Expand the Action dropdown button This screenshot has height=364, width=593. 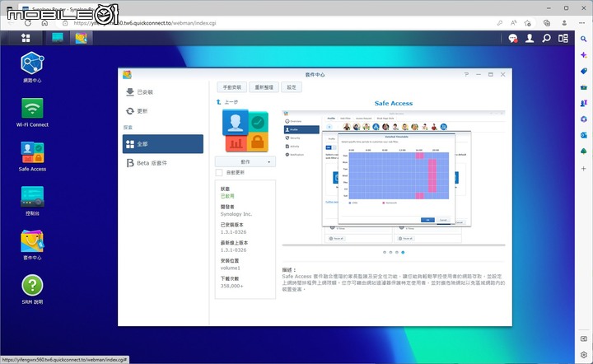pos(245,161)
